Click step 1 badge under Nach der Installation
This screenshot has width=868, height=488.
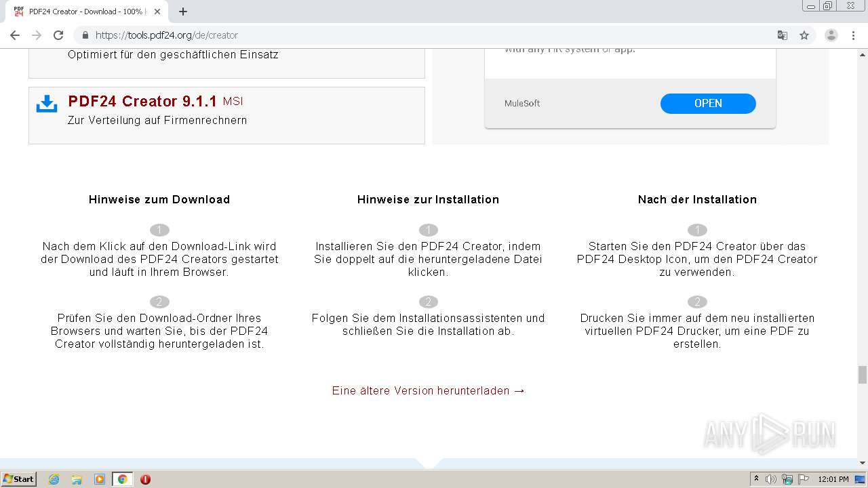(697, 230)
